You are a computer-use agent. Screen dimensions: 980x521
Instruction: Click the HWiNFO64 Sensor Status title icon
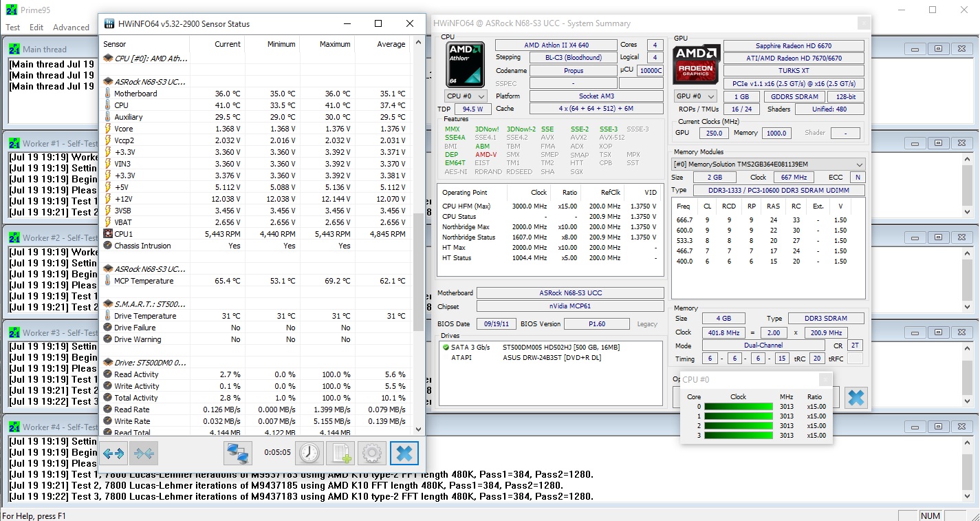click(x=109, y=23)
